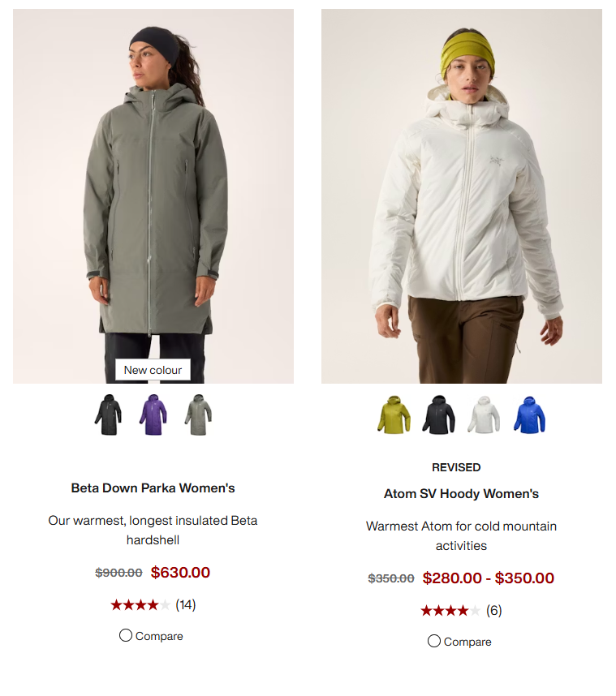Image resolution: width=616 pixels, height=696 pixels.
Task: Open the Beta Down Parka Women's title link
Action: (153, 488)
